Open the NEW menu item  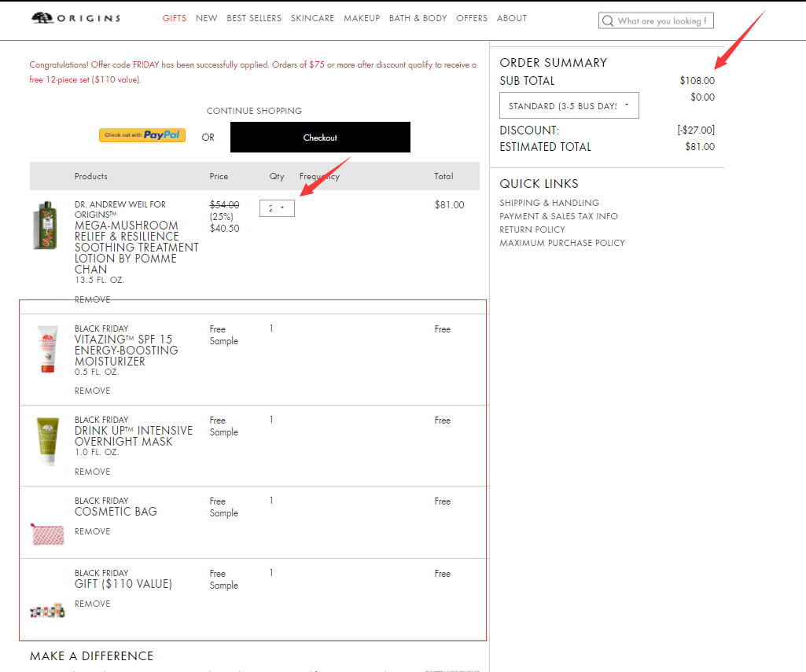(x=207, y=18)
